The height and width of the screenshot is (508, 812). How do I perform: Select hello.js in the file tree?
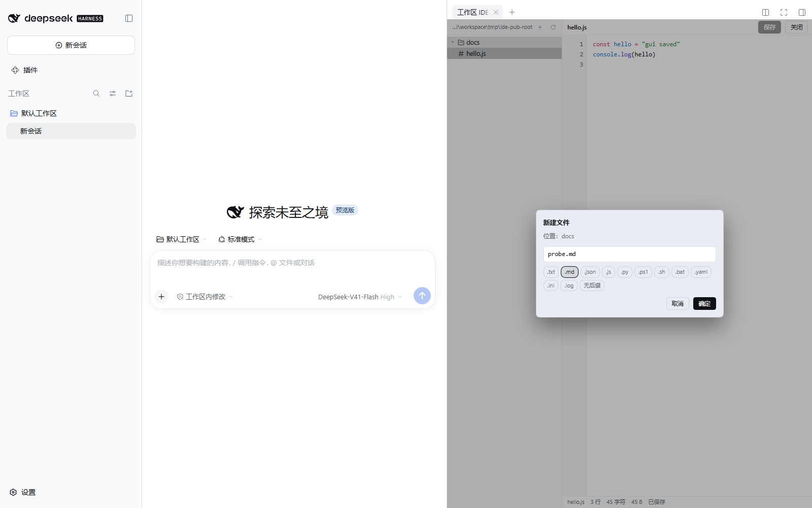504,53
